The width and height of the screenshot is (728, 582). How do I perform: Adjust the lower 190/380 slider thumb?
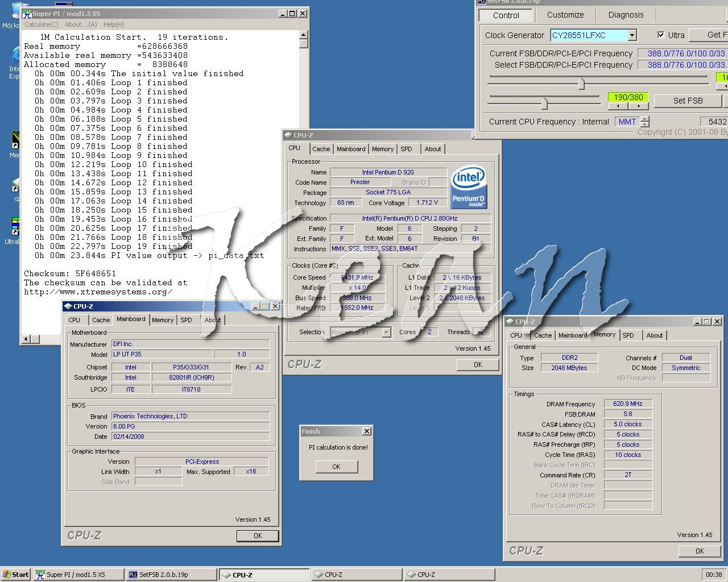(x=544, y=103)
